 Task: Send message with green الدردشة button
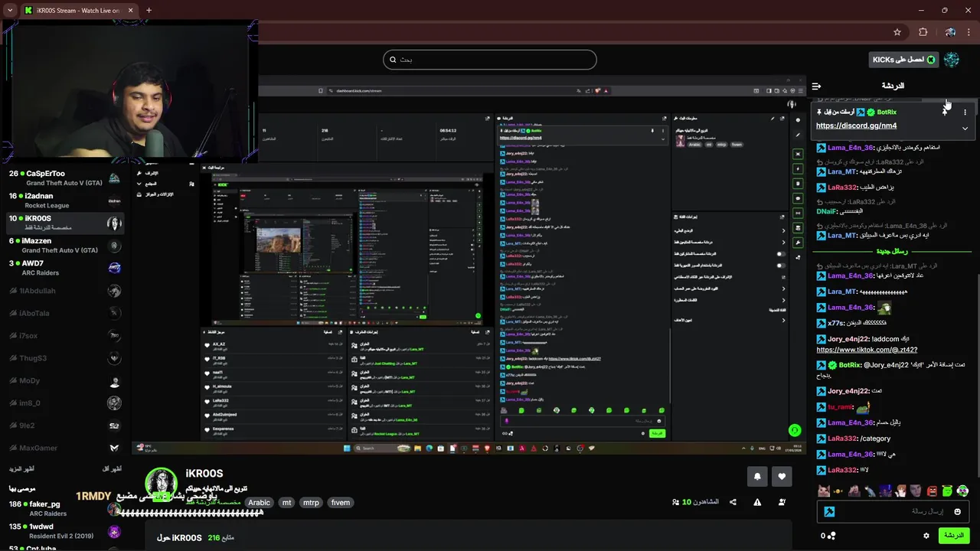[954, 536]
